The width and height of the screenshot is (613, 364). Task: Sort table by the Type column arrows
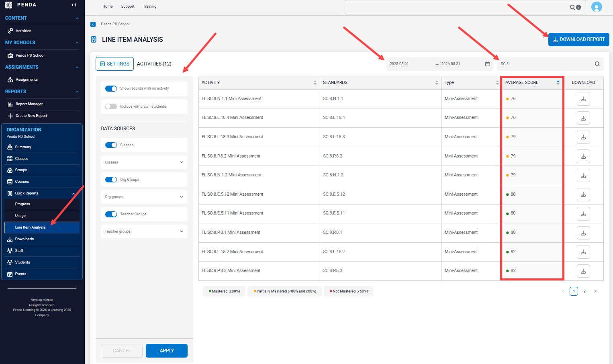497,83
